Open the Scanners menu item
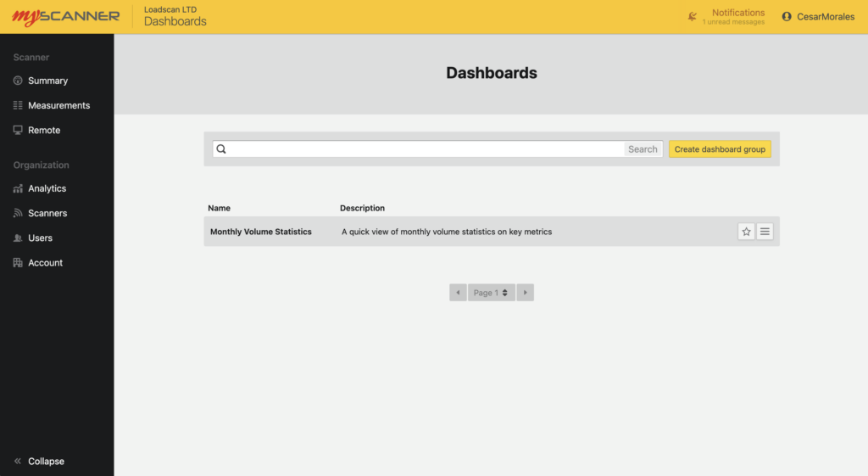This screenshot has width=868, height=476. click(x=47, y=213)
